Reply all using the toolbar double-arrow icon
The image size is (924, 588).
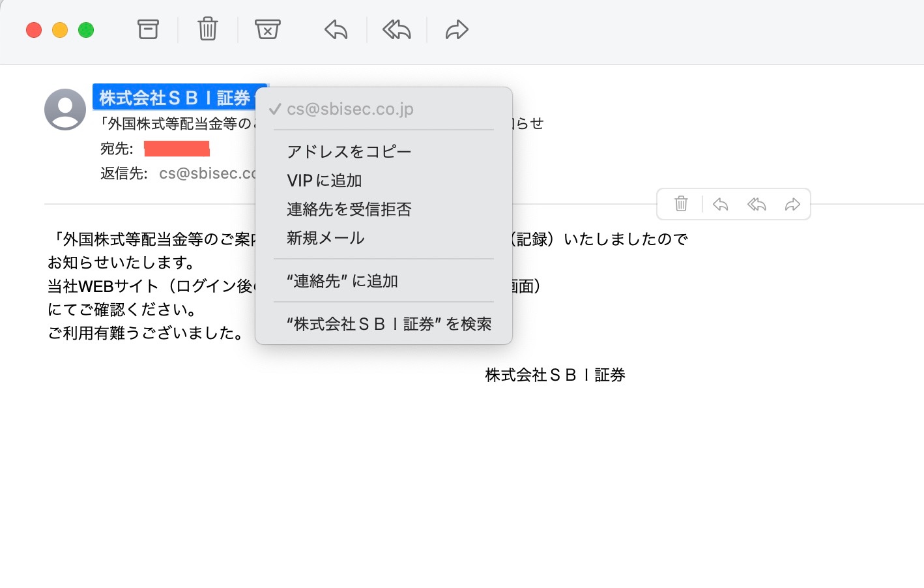[x=396, y=29]
